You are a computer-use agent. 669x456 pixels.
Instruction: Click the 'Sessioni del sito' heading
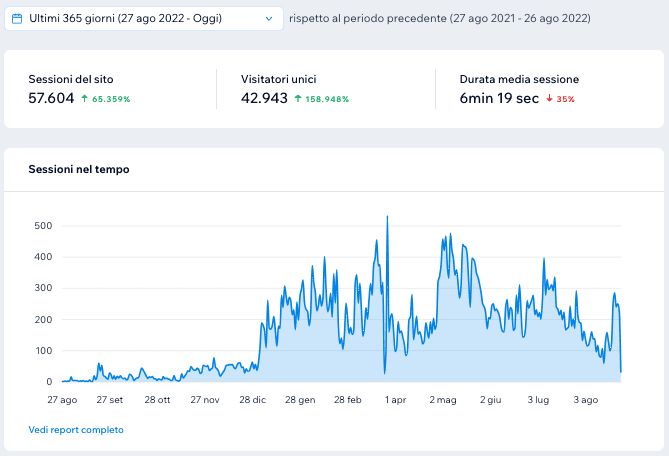(71, 79)
